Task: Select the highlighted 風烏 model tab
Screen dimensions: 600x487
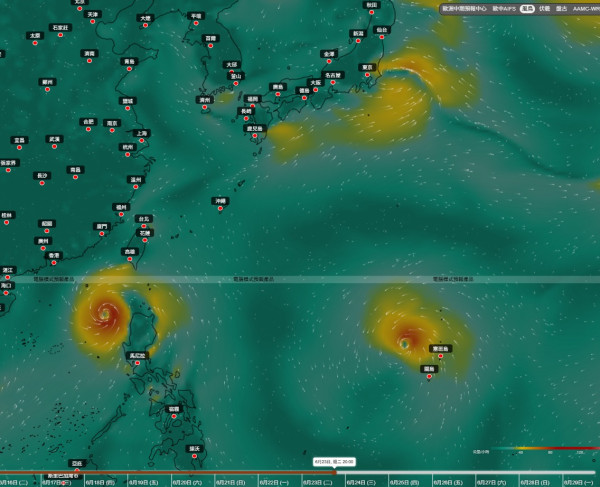Action: pos(527,8)
